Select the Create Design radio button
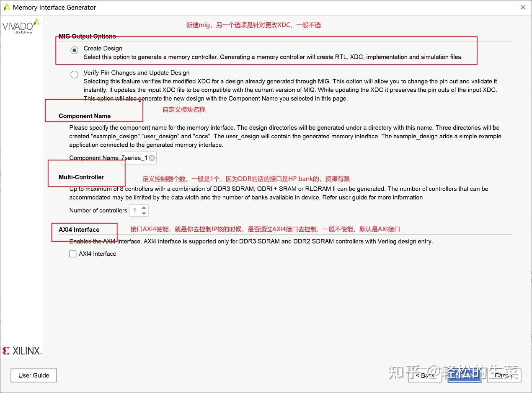Screen dimensions: 532x393 click(x=74, y=50)
